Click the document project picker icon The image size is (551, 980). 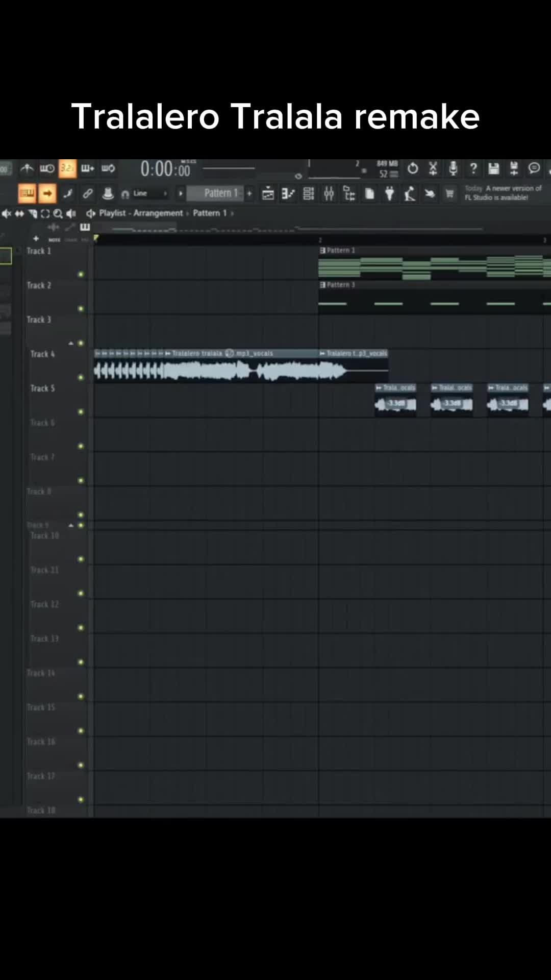click(x=369, y=193)
